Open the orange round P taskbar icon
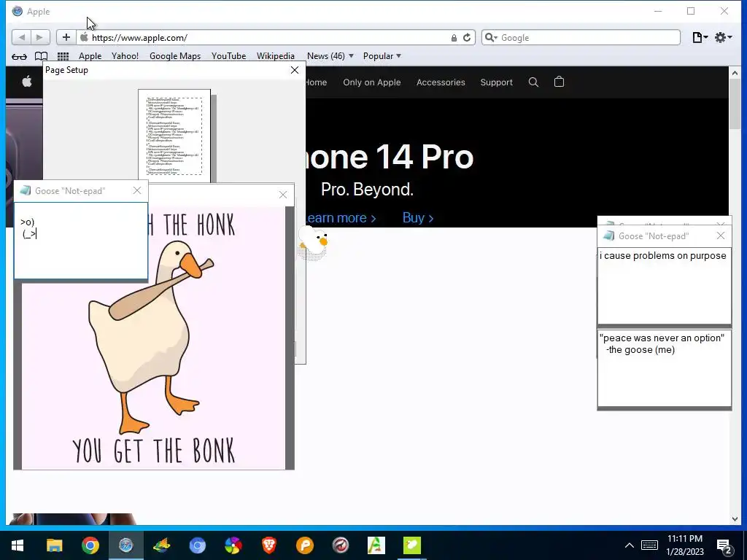Screen dimensions: 747x560 click(304, 545)
